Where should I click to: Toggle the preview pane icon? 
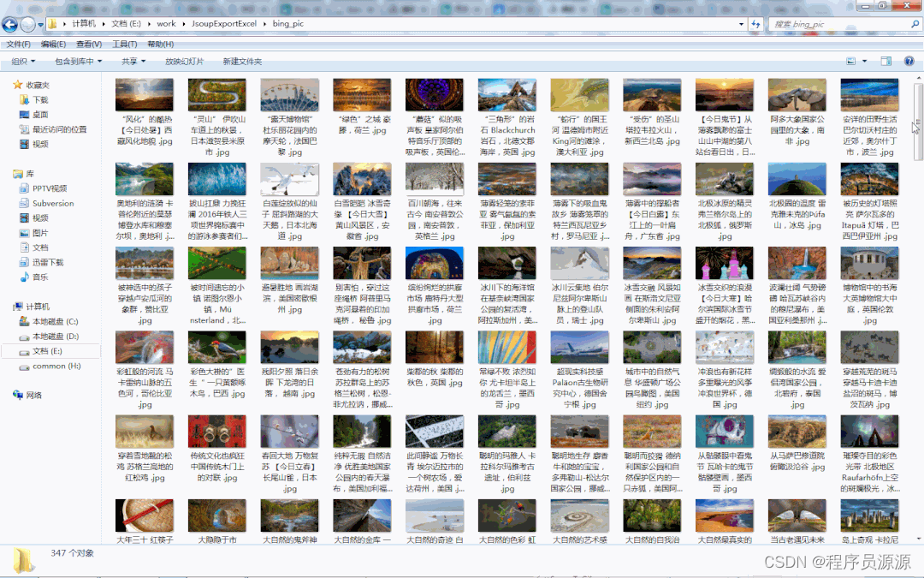pos(885,62)
